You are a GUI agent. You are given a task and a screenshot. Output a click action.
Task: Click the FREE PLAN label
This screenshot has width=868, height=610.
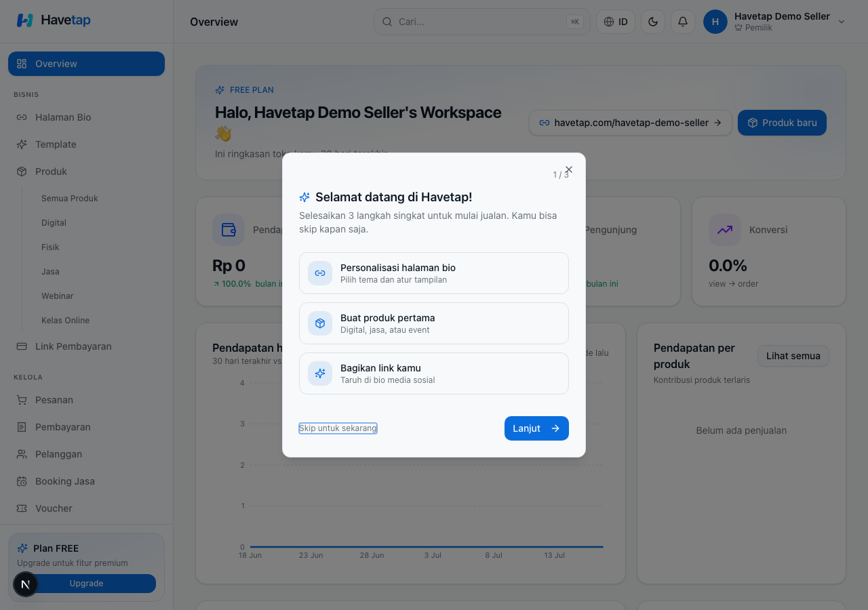[x=252, y=90]
